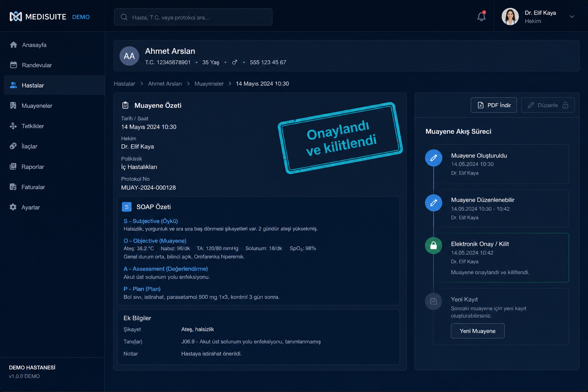
Task: Click protocol number MUAY-2024-000128
Action: (149, 188)
